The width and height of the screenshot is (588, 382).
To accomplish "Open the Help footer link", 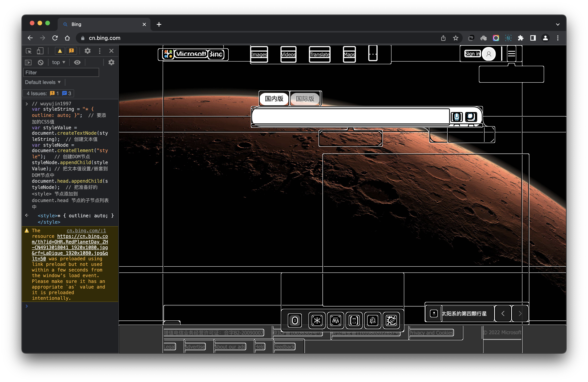I will click(x=260, y=347).
